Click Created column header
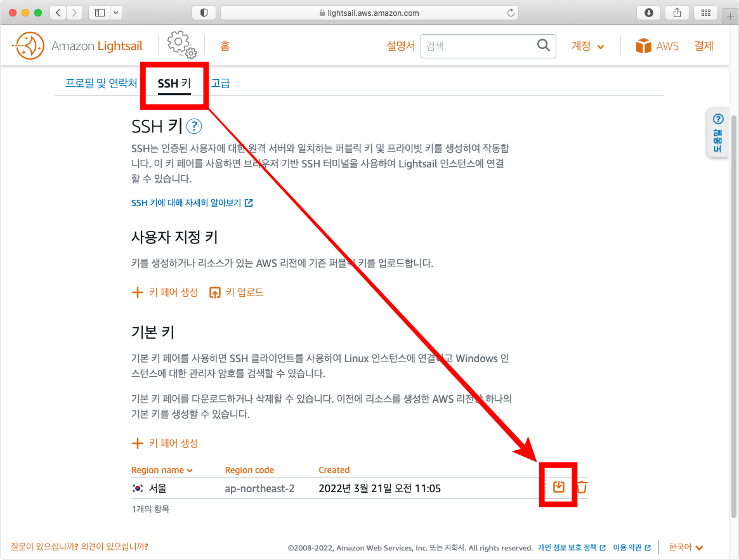 (334, 470)
